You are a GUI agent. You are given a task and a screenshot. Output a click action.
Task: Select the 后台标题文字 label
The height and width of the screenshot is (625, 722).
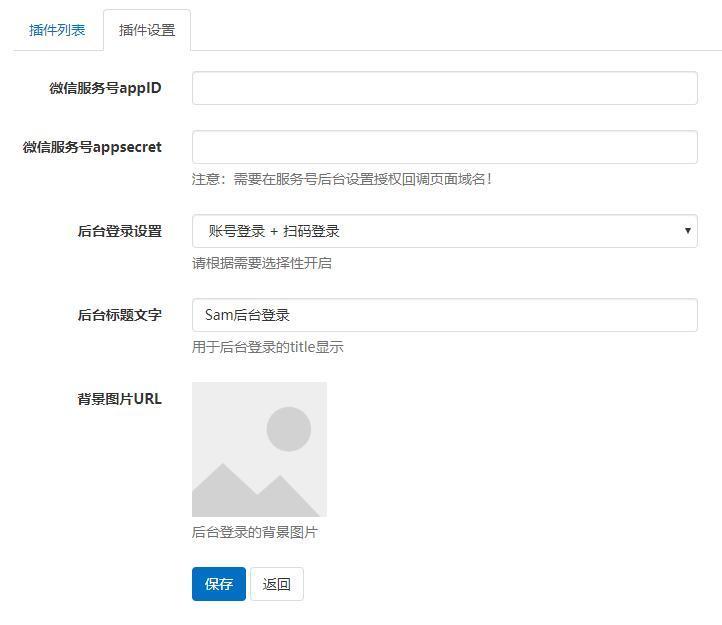120,315
